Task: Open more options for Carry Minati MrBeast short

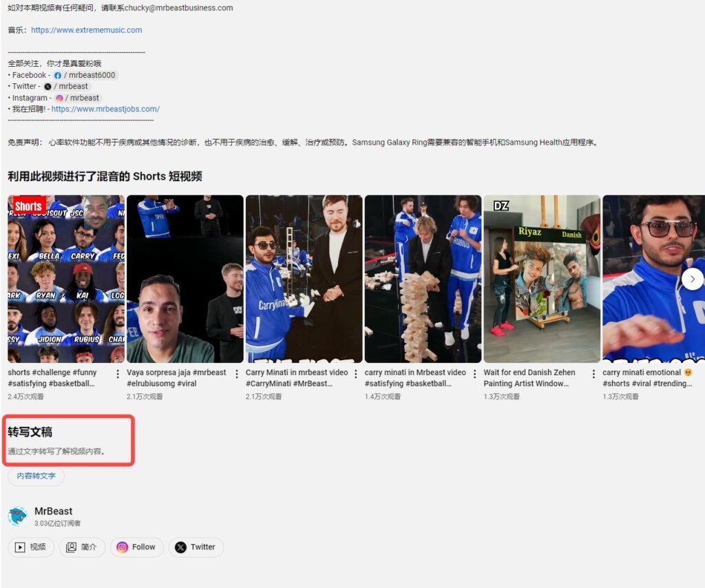Action: 355,374
